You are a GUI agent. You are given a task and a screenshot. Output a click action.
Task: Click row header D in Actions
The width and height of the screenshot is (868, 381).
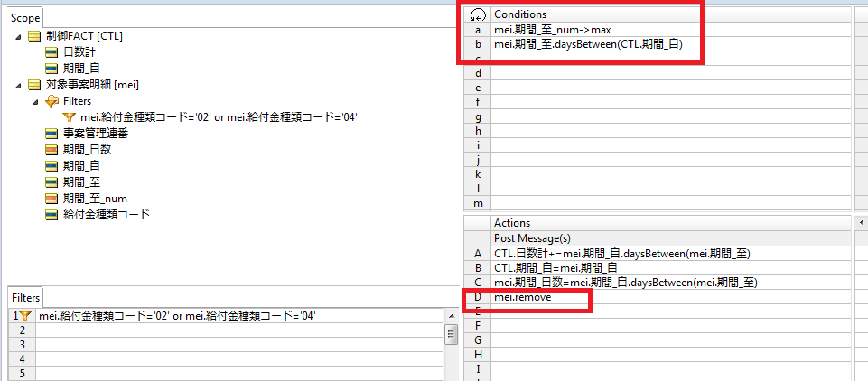[478, 297]
